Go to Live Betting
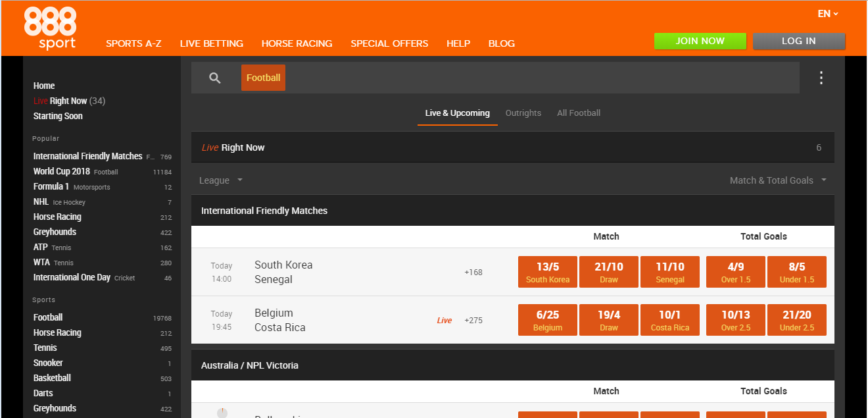 point(212,43)
